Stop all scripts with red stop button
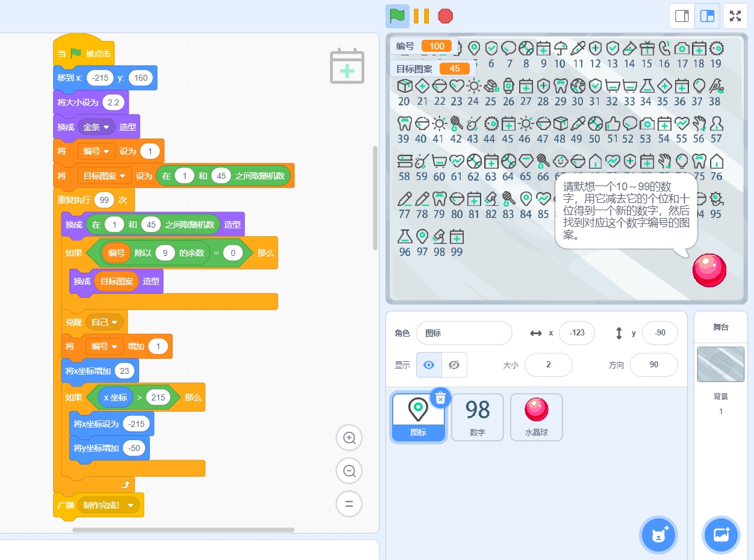The width and height of the screenshot is (754, 560). [x=446, y=16]
